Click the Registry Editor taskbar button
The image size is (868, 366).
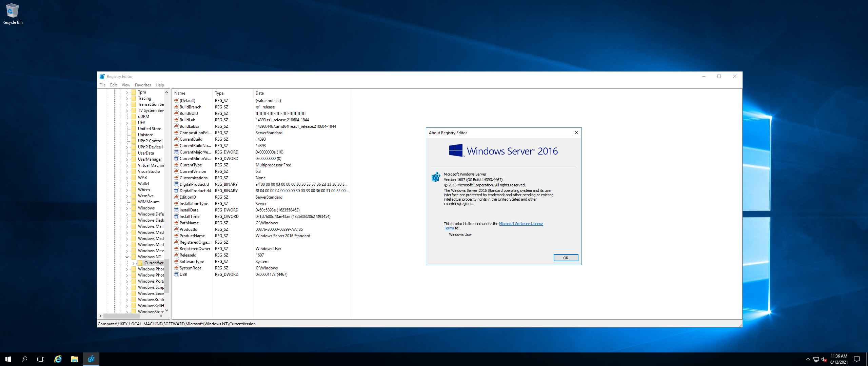(91, 359)
